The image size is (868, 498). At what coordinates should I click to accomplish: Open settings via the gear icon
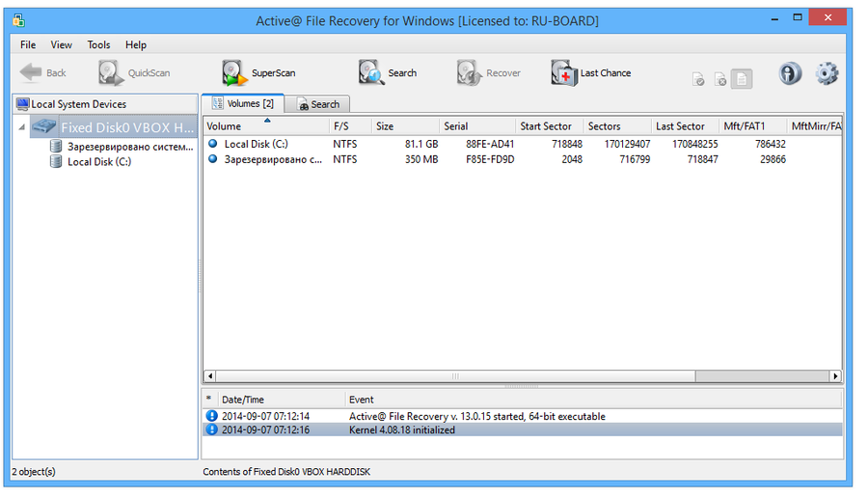coord(827,73)
